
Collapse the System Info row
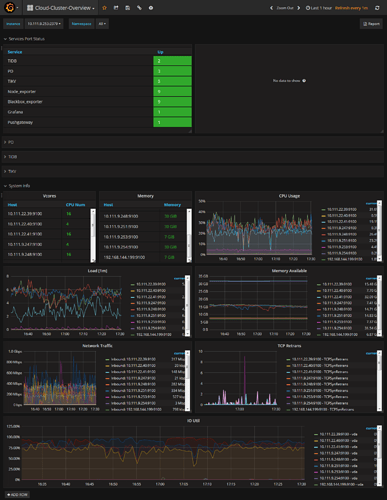point(17,186)
